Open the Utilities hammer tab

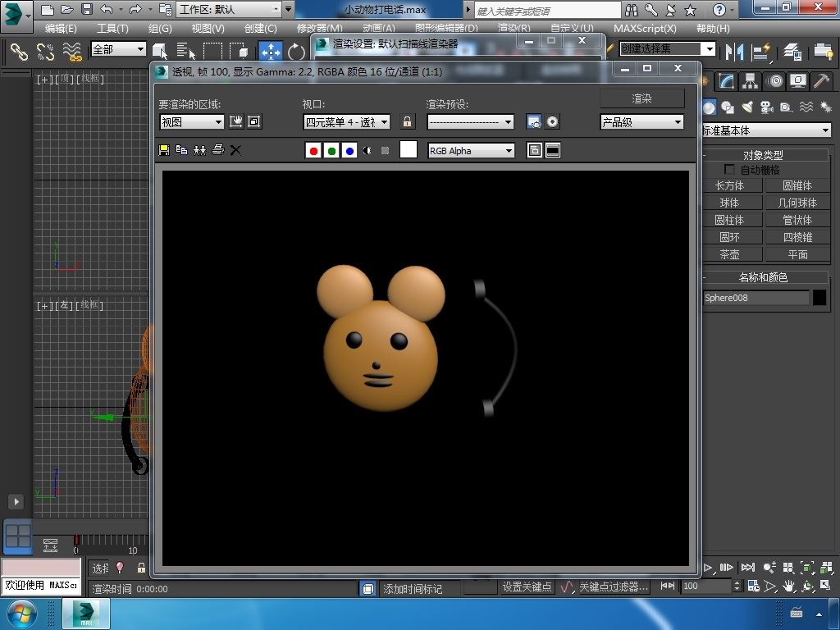click(821, 81)
